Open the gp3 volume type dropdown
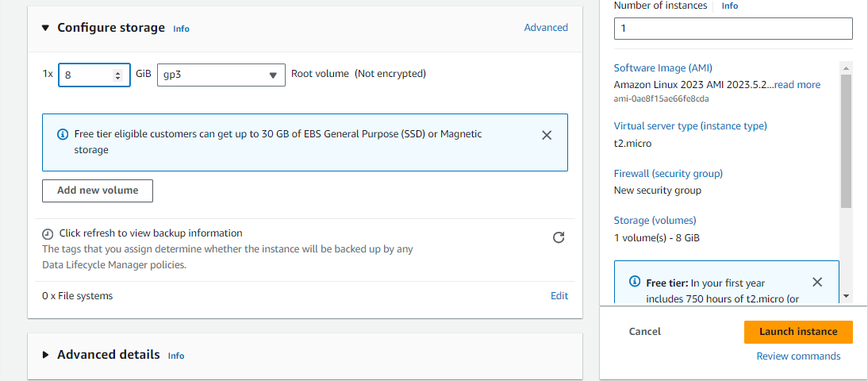Image resolution: width=868 pixels, height=381 pixels. (x=221, y=75)
